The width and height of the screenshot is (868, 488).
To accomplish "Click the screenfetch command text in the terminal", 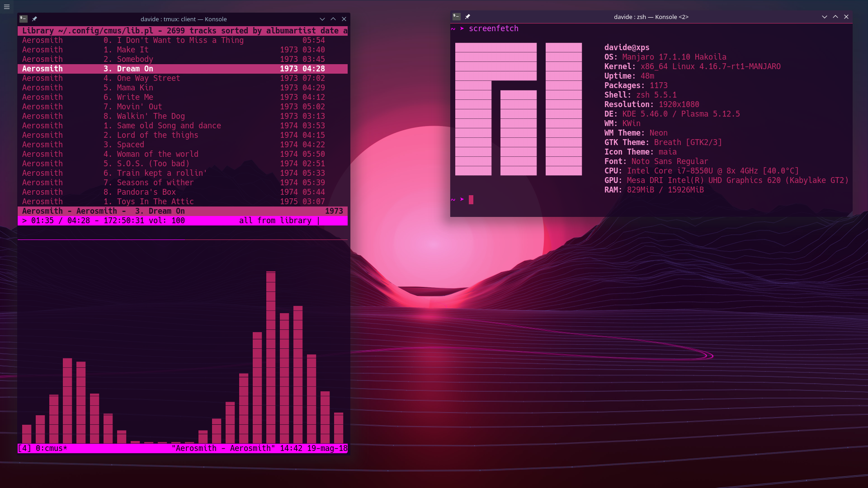I will click(x=494, y=28).
